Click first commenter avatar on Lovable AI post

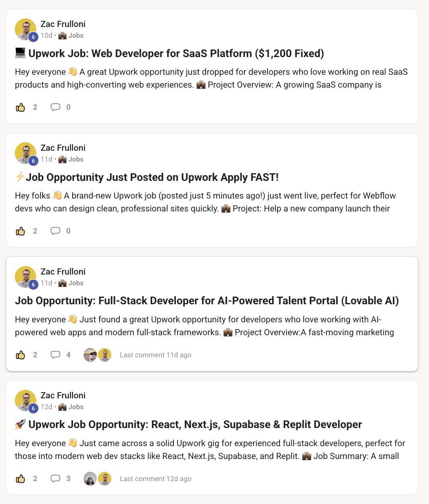(90, 355)
